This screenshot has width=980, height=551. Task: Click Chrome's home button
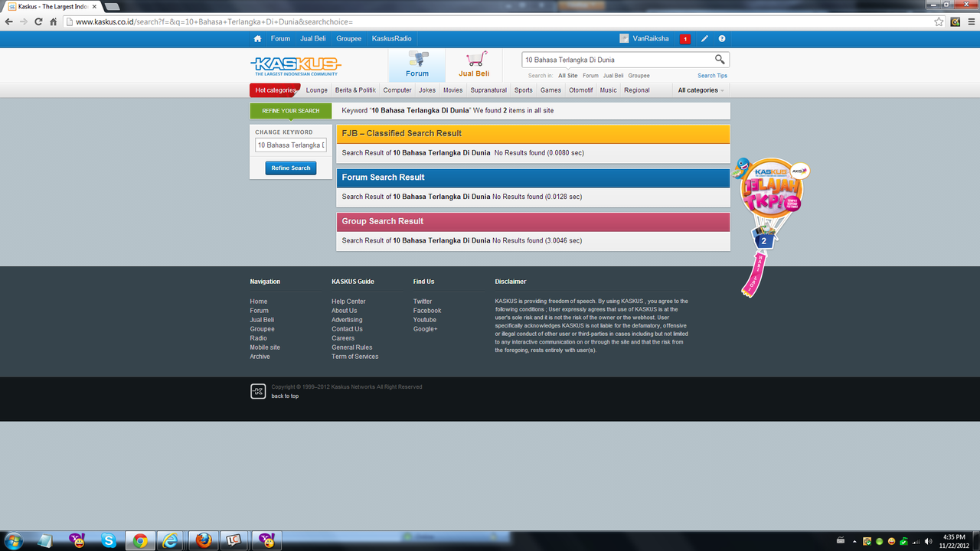pyautogui.click(x=53, y=21)
